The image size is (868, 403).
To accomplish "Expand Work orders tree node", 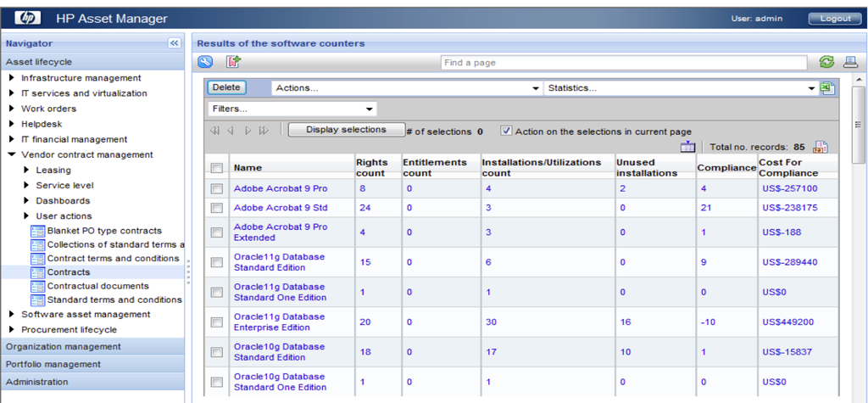I will (x=12, y=109).
